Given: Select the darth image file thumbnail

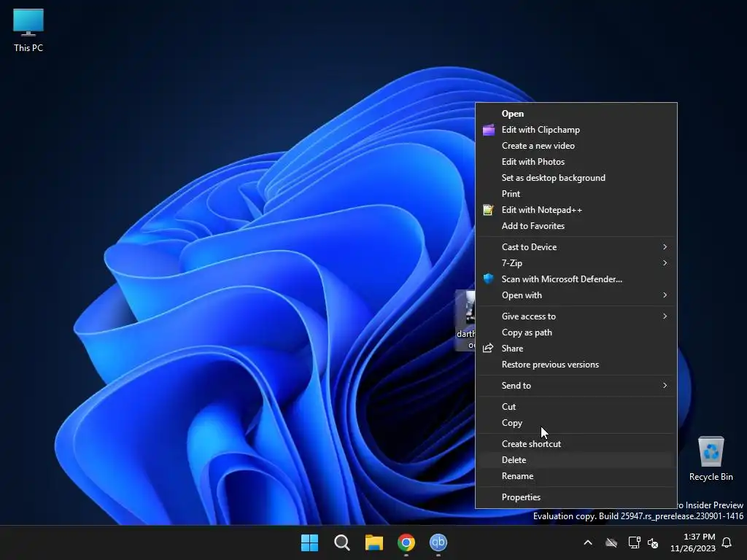Looking at the screenshot, I should [x=465, y=321].
